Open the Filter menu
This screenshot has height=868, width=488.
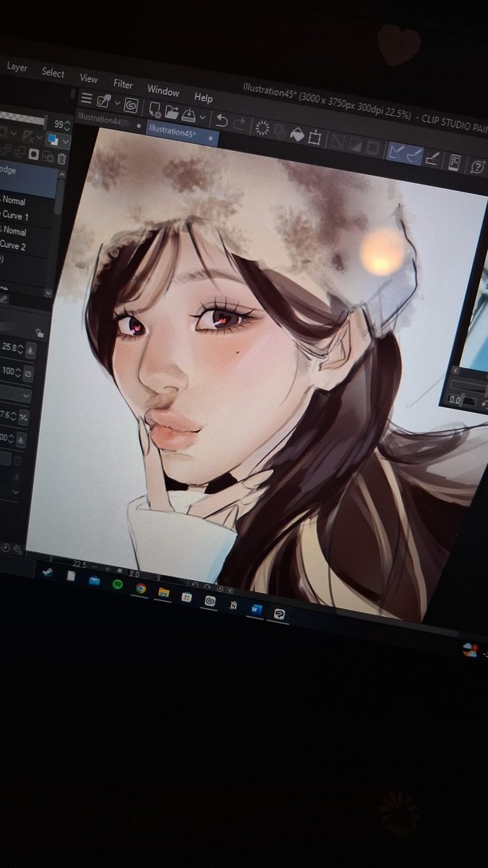(123, 84)
